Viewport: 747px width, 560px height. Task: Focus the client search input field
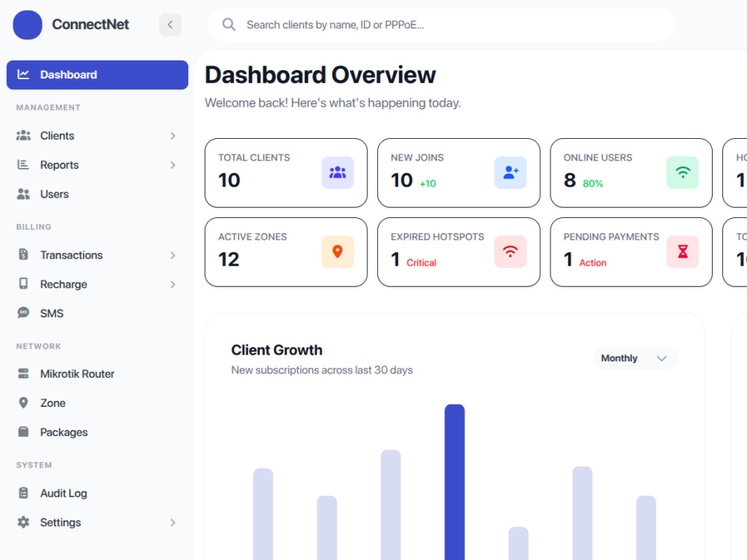click(x=441, y=25)
